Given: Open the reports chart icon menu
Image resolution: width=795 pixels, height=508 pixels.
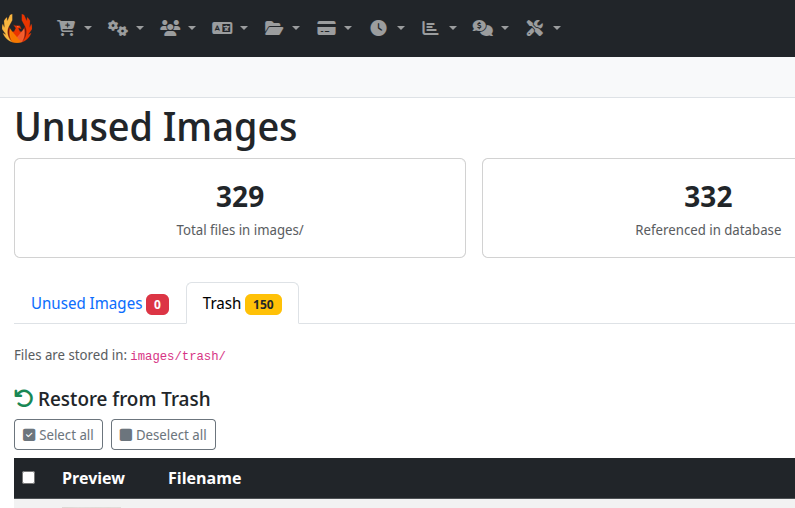Looking at the screenshot, I should pyautogui.click(x=430, y=28).
